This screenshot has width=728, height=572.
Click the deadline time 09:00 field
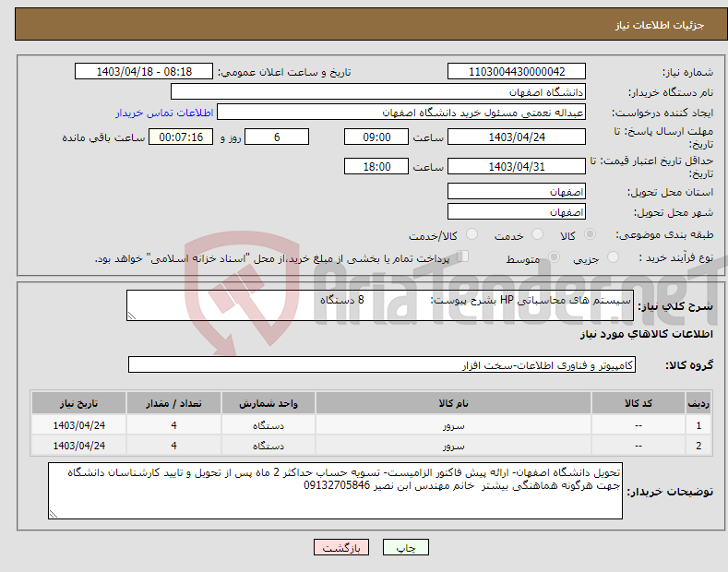tap(376, 137)
